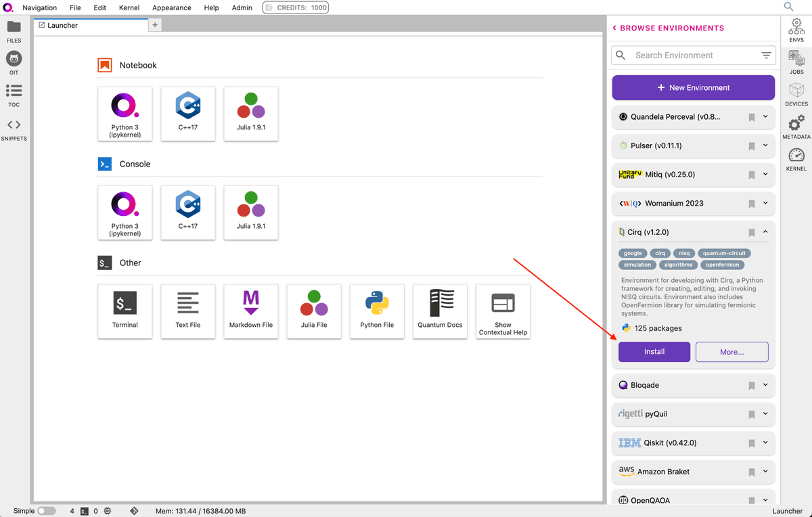The width and height of the screenshot is (812, 517).
Task: Launch Julia 1.9.1 notebook
Action: click(x=251, y=114)
